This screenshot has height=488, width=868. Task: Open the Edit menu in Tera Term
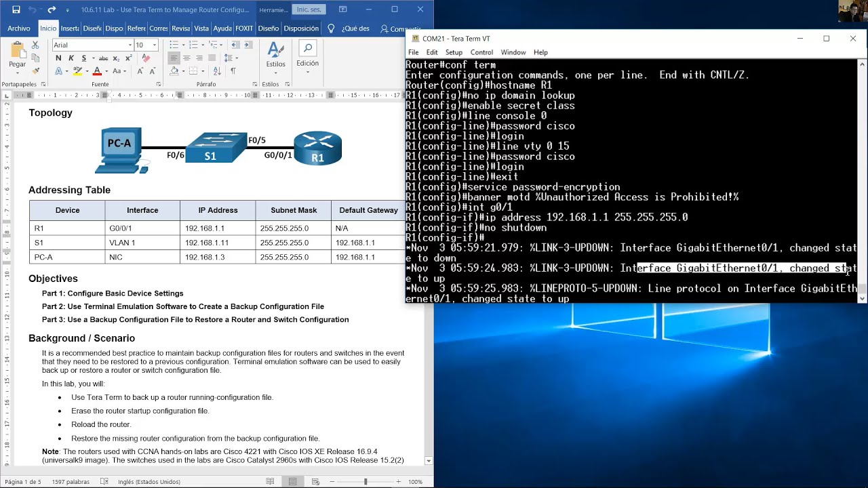pyautogui.click(x=432, y=52)
